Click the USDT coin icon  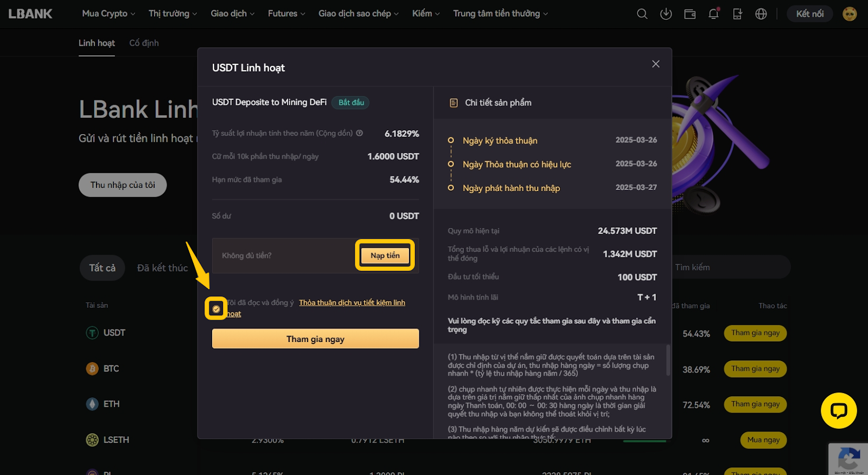92,333
